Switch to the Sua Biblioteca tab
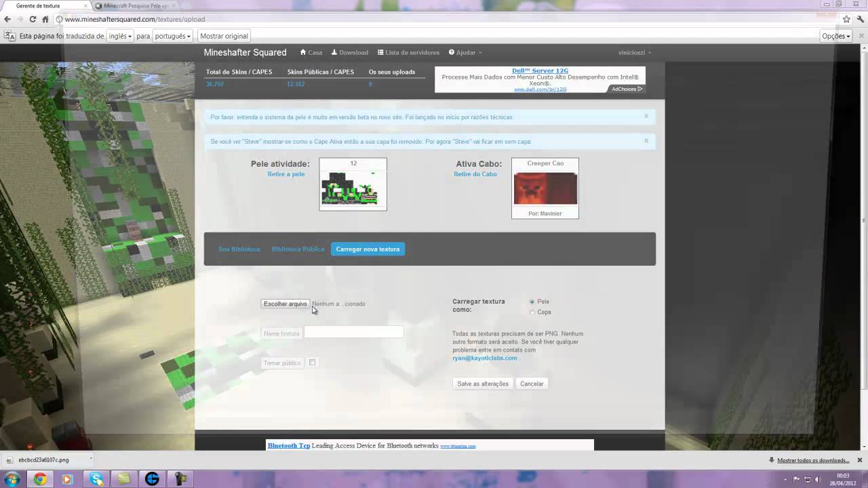 click(x=239, y=249)
